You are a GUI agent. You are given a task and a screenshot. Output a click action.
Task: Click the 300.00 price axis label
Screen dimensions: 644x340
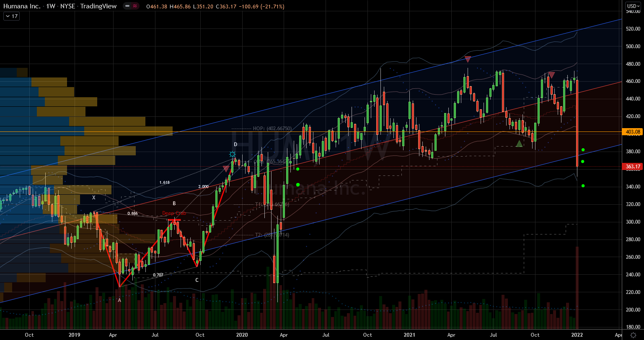634,222
